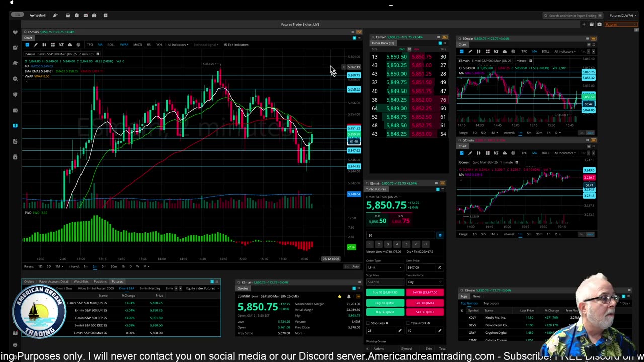Expand the M interval dropdown in main chart
Screen dimensions: 644x362
click(x=145, y=266)
